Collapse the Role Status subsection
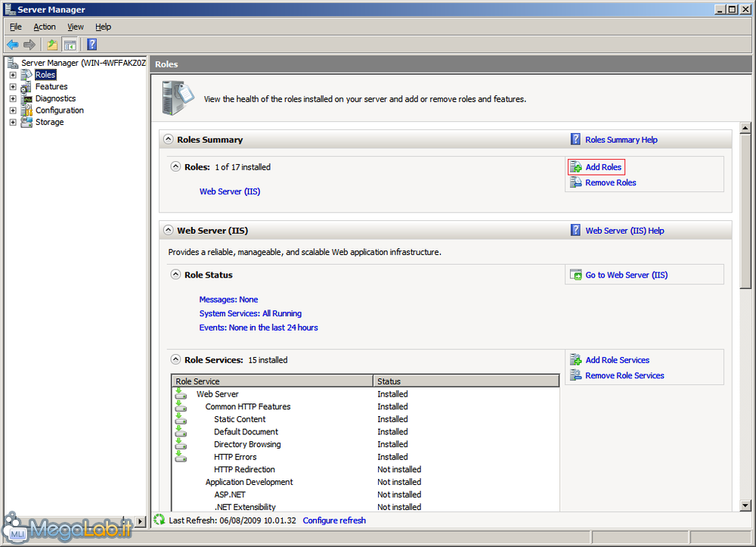 (x=175, y=274)
